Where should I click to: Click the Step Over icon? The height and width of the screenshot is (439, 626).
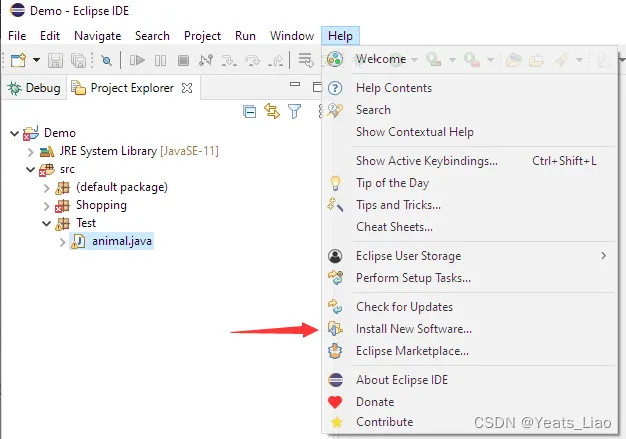[x=252, y=61]
